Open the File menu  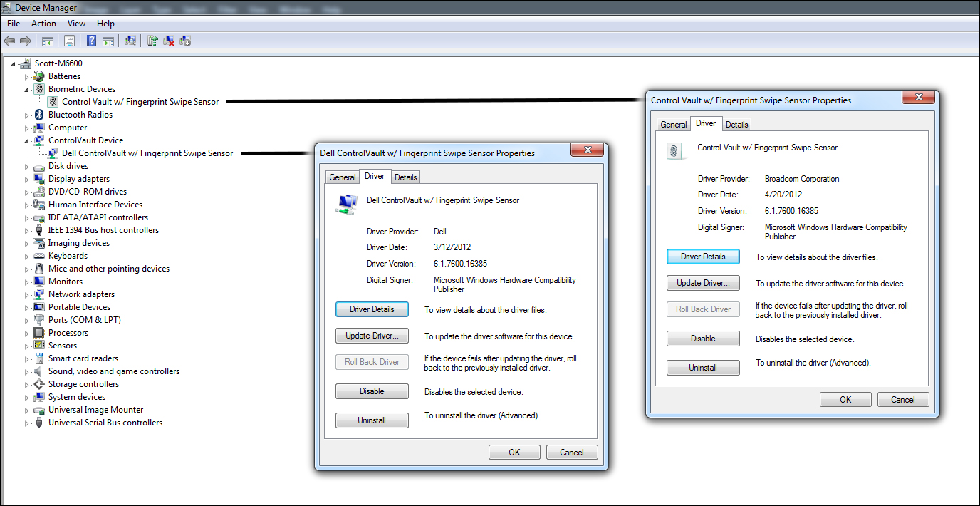pos(14,24)
